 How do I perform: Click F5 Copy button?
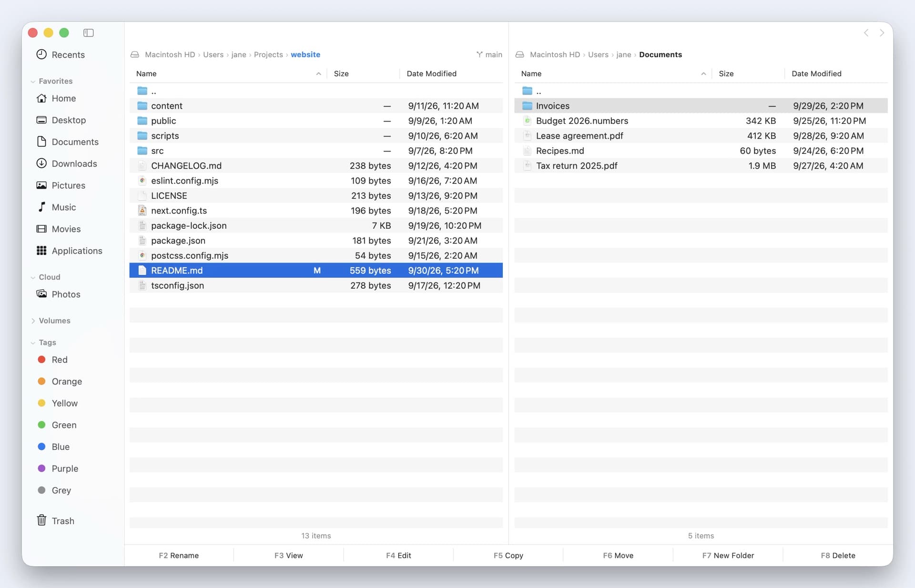[508, 556]
